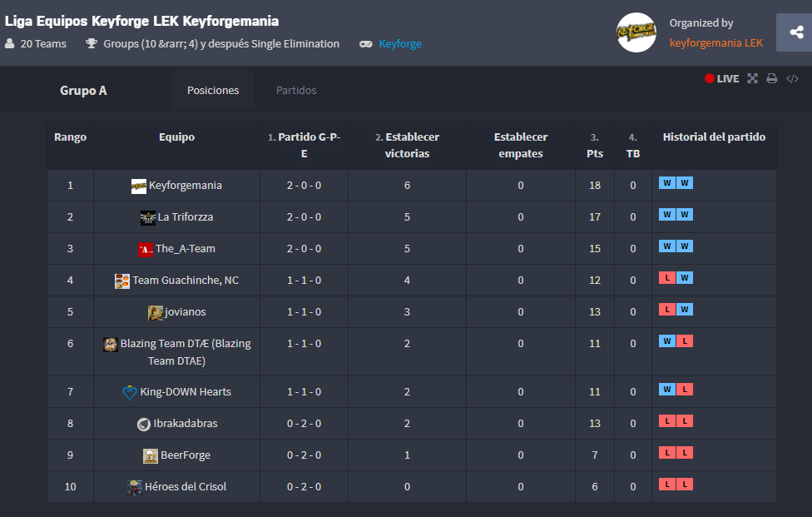Click the Keyforge organizer logo
Viewport: 812px width, 517px height.
[636, 32]
